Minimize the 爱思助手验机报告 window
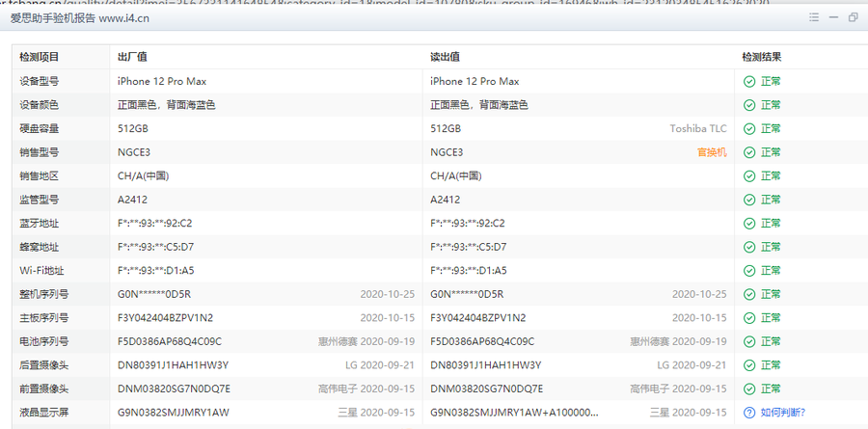This screenshot has width=868, height=429. pyautogui.click(x=833, y=17)
